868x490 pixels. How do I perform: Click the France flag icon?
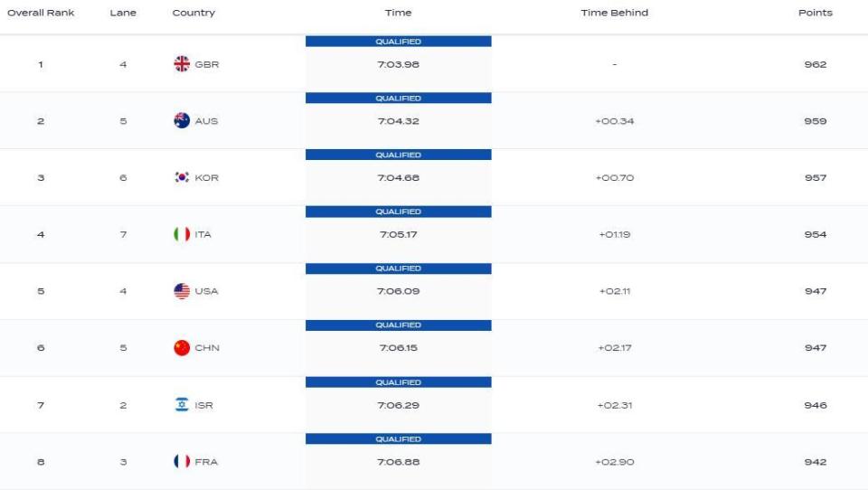[182, 461]
